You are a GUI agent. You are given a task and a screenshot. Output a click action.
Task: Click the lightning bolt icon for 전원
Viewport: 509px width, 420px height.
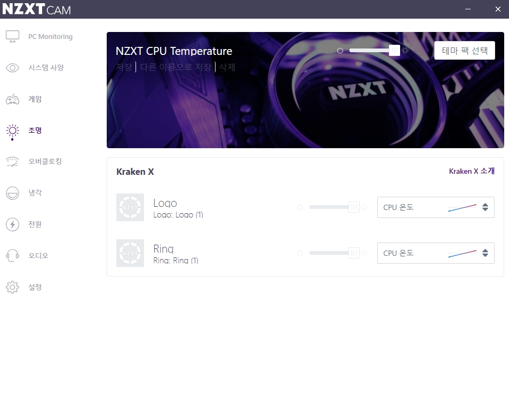coord(12,224)
